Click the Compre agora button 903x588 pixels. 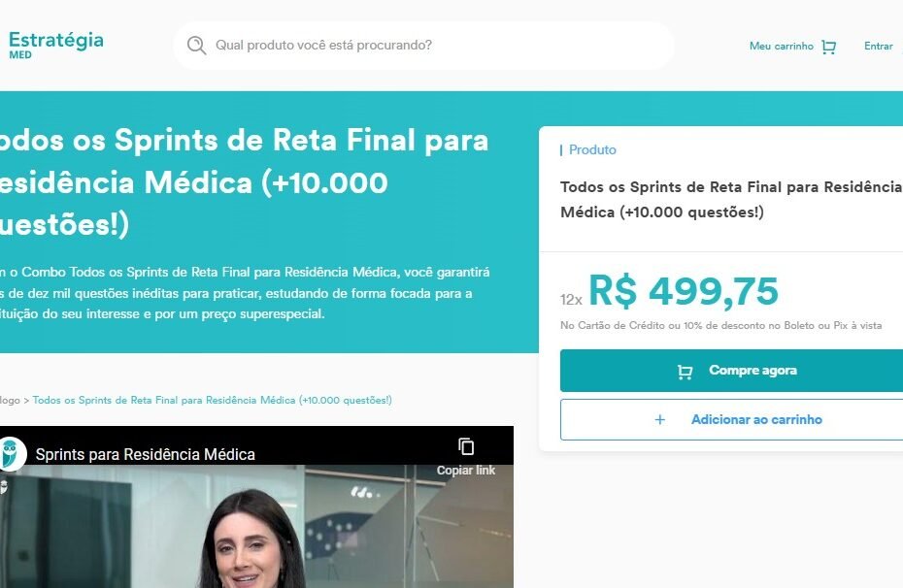click(731, 371)
